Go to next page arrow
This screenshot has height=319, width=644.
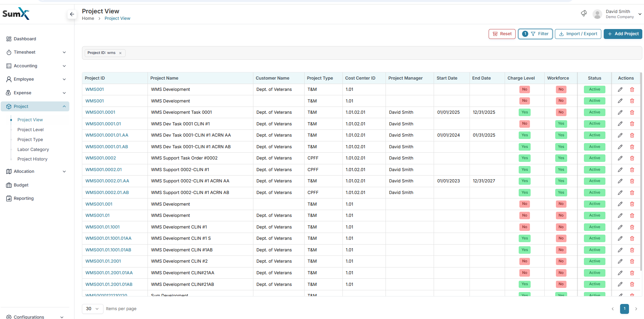(x=636, y=309)
